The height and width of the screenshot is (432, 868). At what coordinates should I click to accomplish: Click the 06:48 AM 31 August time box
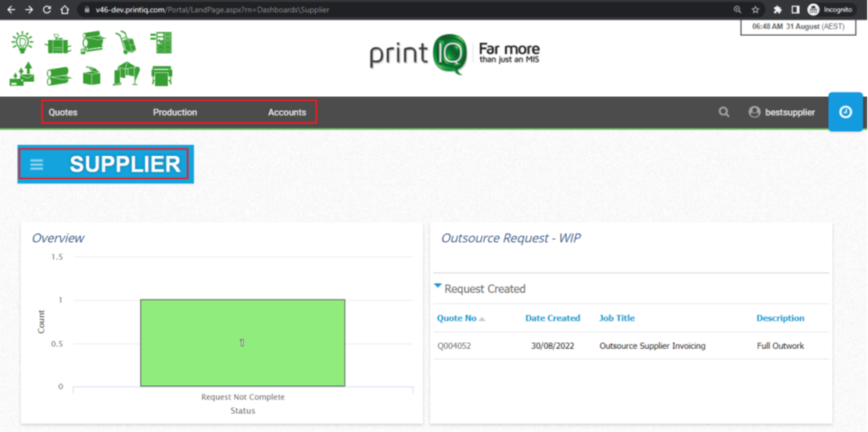798,27
